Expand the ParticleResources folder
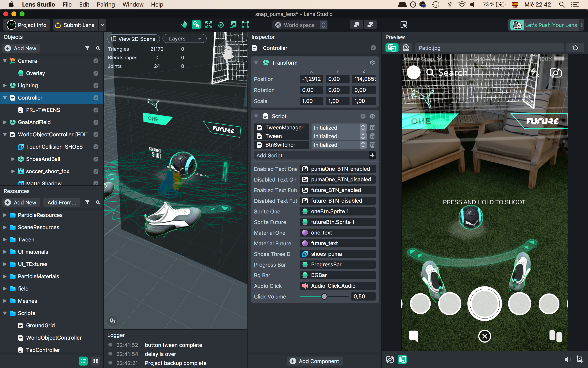The image size is (588, 368). point(5,215)
